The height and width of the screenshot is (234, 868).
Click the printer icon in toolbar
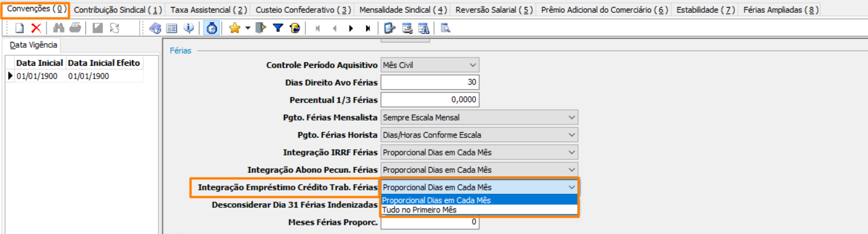click(74, 28)
